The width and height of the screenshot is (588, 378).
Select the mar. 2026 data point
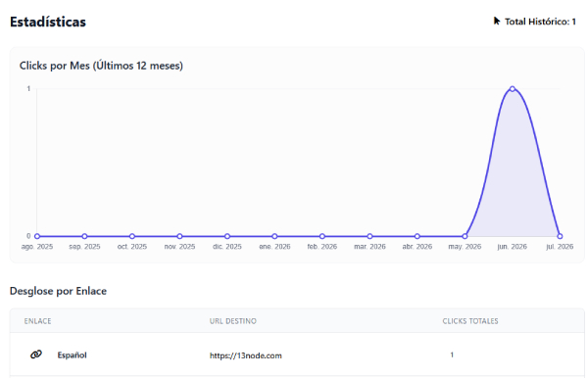tap(369, 236)
